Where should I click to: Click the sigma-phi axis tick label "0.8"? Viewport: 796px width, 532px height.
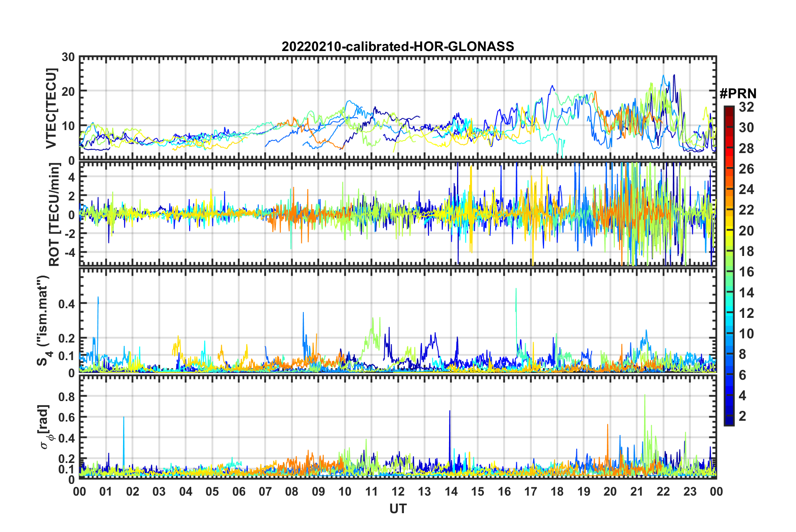point(67,396)
